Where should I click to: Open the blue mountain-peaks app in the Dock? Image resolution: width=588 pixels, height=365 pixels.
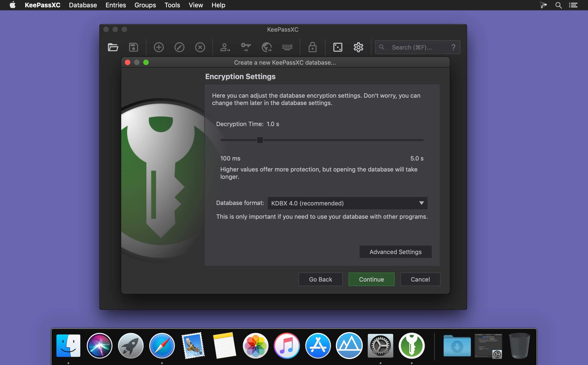(x=349, y=346)
